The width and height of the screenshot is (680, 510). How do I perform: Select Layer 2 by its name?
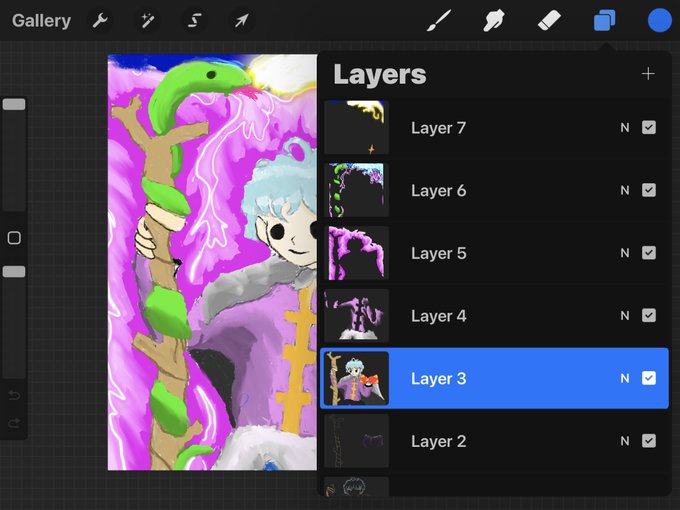pyautogui.click(x=438, y=441)
